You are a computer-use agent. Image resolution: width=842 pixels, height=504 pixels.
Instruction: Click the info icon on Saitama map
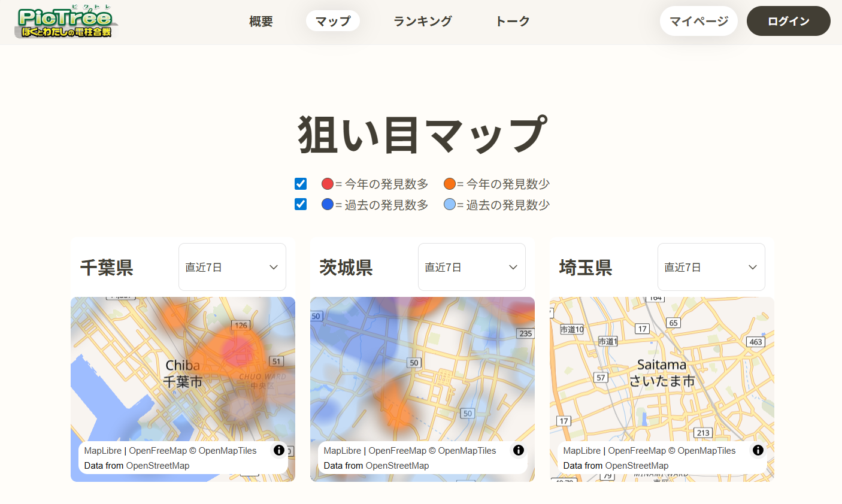pyautogui.click(x=758, y=450)
